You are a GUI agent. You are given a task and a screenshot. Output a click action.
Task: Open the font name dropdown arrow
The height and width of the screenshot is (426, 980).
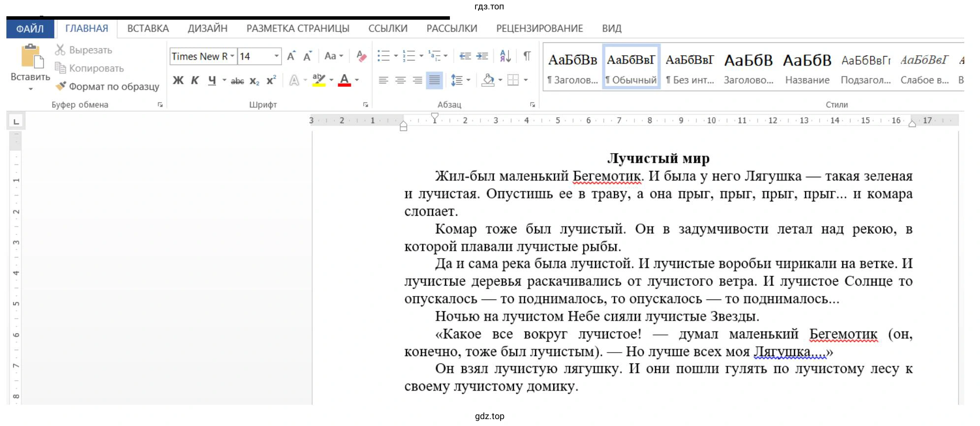(x=232, y=56)
